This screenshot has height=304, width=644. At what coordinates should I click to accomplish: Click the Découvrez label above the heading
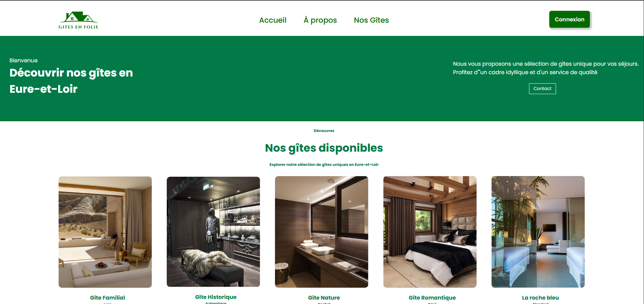pyautogui.click(x=324, y=131)
